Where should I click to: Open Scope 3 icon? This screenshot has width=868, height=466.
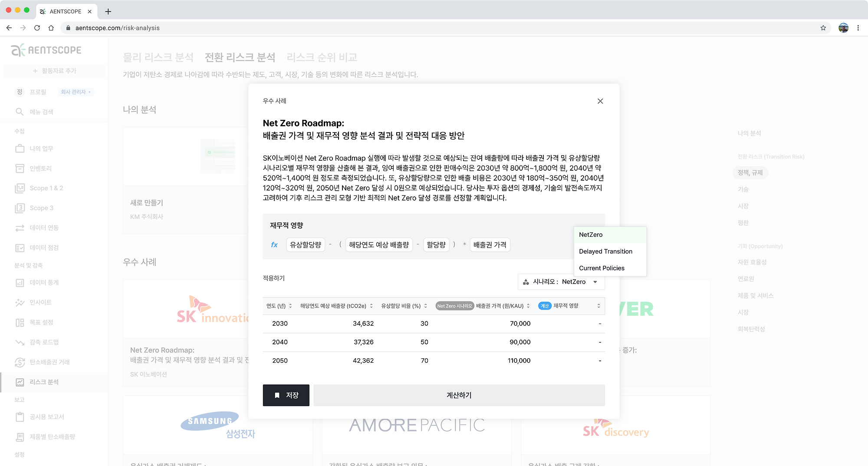[20, 208]
